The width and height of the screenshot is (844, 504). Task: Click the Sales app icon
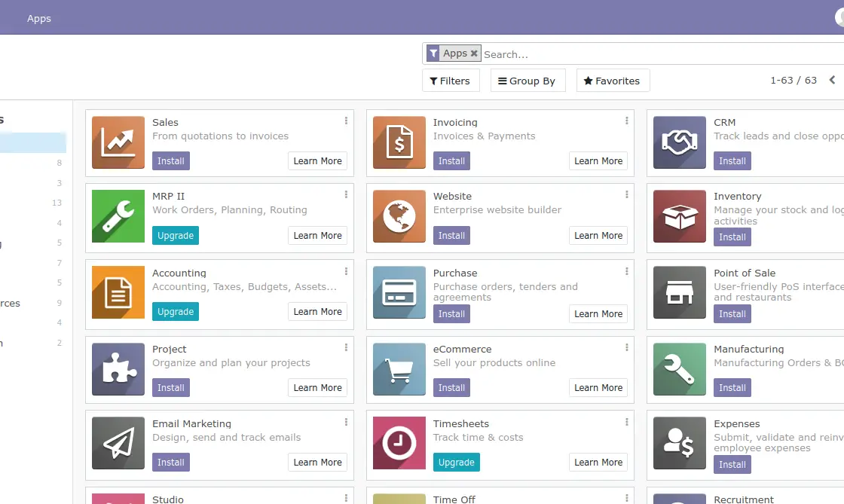118,142
